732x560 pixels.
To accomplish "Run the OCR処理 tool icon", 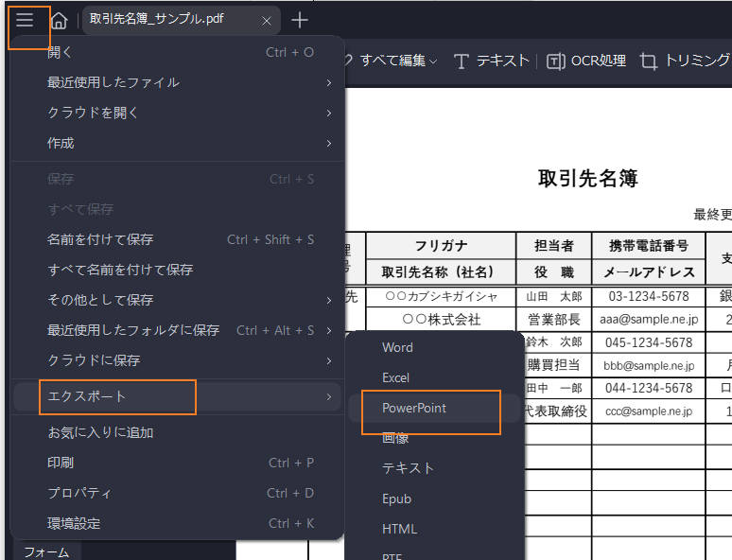I will 555,61.
